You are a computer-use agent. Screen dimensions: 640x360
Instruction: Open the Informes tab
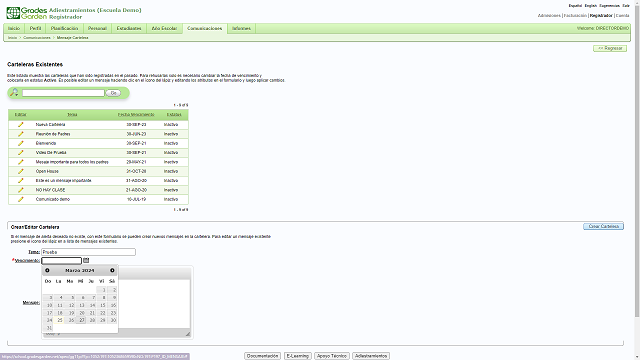241,29
